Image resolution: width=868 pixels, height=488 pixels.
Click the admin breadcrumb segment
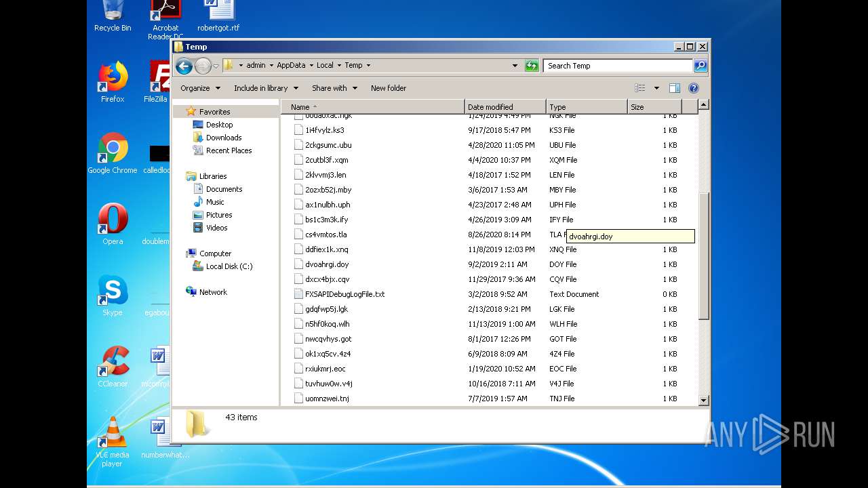[256, 66]
